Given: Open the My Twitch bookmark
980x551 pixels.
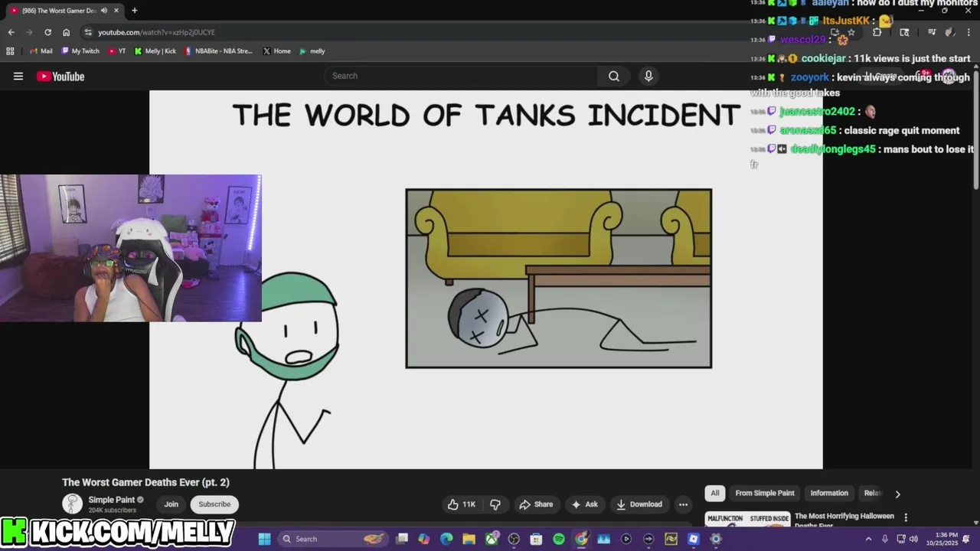Looking at the screenshot, I should pyautogui.click(x=80, y=51).
